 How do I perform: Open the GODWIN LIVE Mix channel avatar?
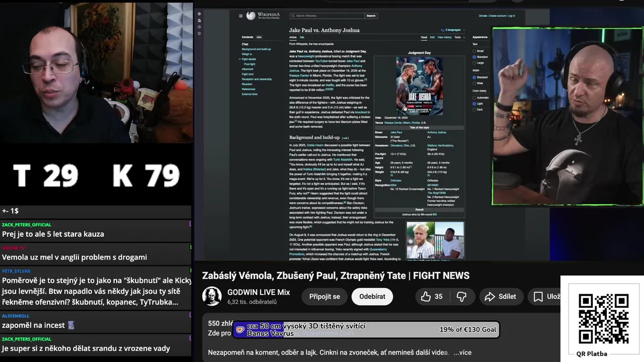coord(212,297)
